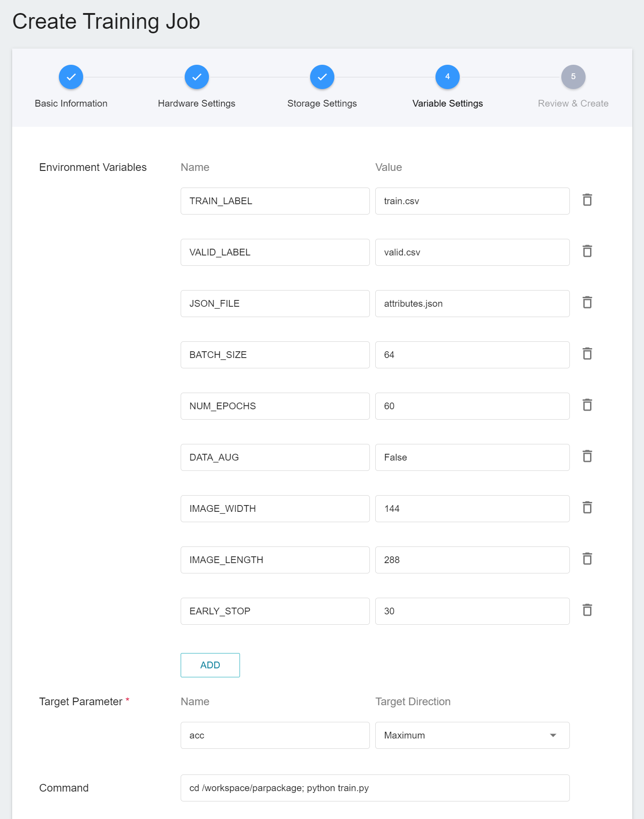Image resolution: width=644 pixels, height=819 pixels.
Task: Click trash icon next to JSON_FILE
Action: [x=587, y=302]
